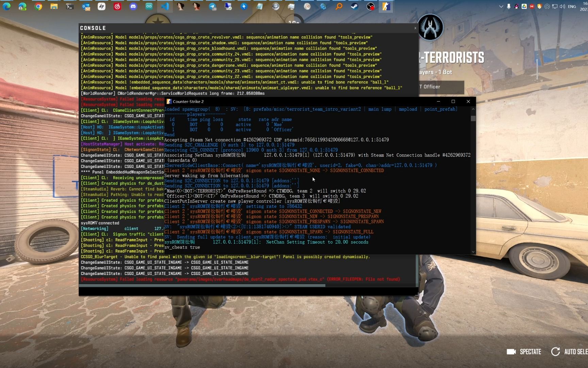Click 'CCSGO_BlurTarget - Unable to find panel' line
The image size is (588, 368).
[x=225, y=257]
